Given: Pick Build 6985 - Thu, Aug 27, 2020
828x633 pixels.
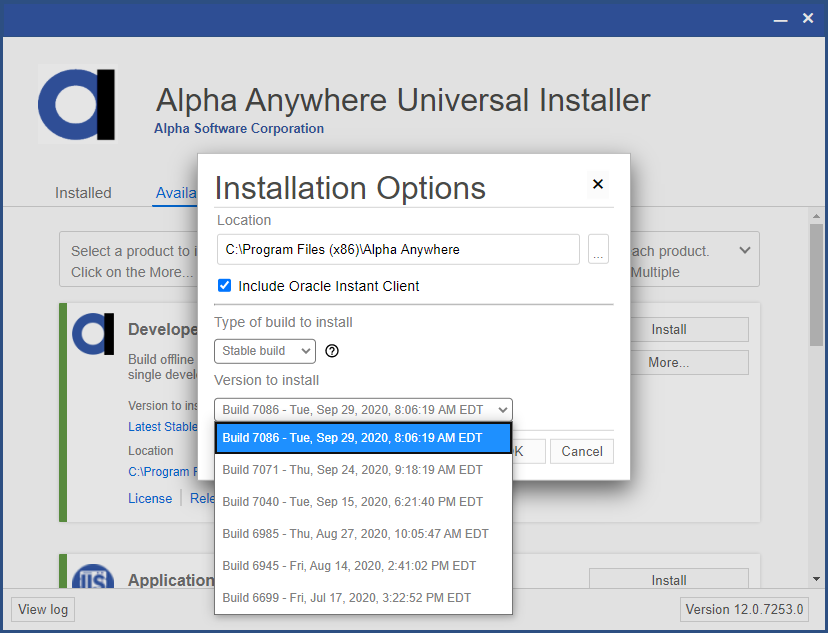Looking at the screenshot, I should (363, 534).
